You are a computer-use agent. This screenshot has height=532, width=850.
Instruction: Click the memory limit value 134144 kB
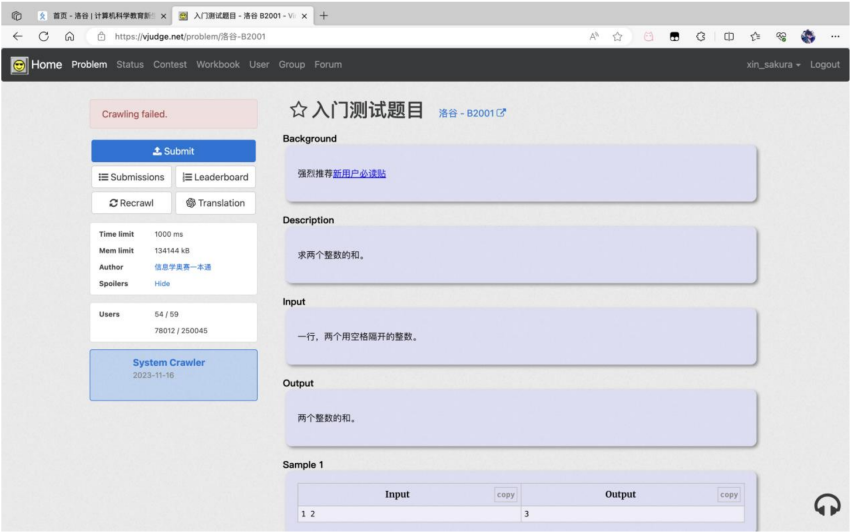172,251
